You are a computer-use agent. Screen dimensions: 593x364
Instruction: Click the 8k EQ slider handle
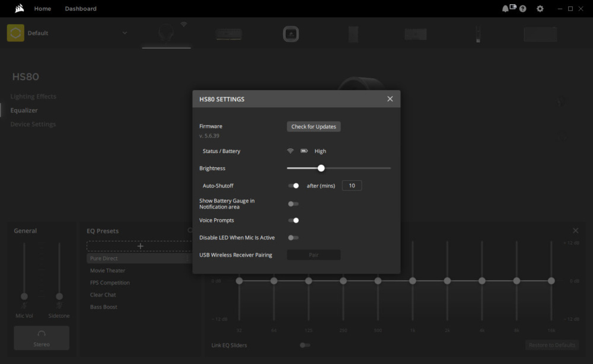[x=517, y=281]
